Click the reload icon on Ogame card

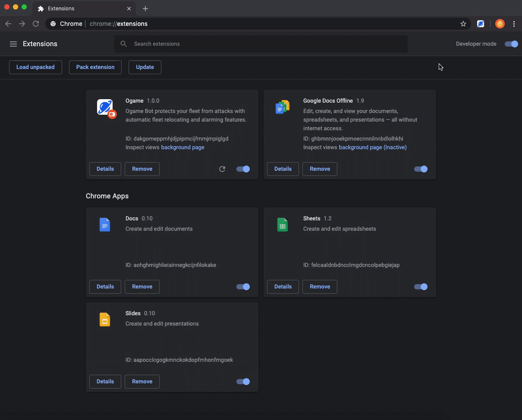tap(222, 169)
